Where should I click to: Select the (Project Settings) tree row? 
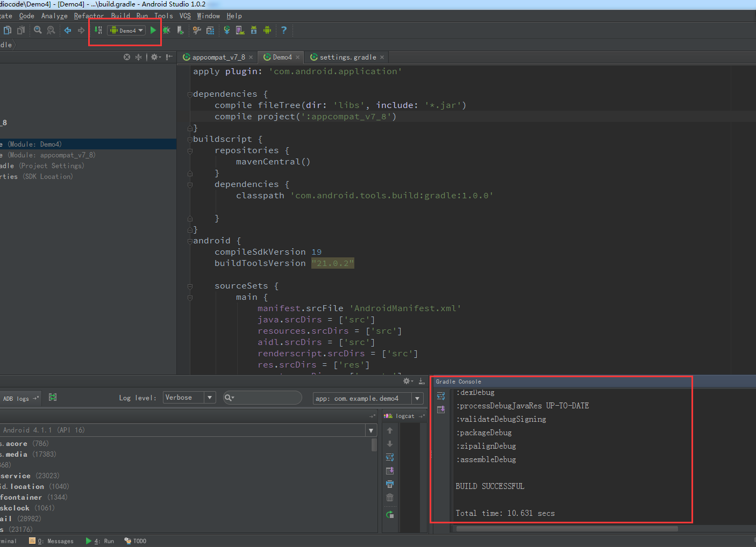(88, 165)
